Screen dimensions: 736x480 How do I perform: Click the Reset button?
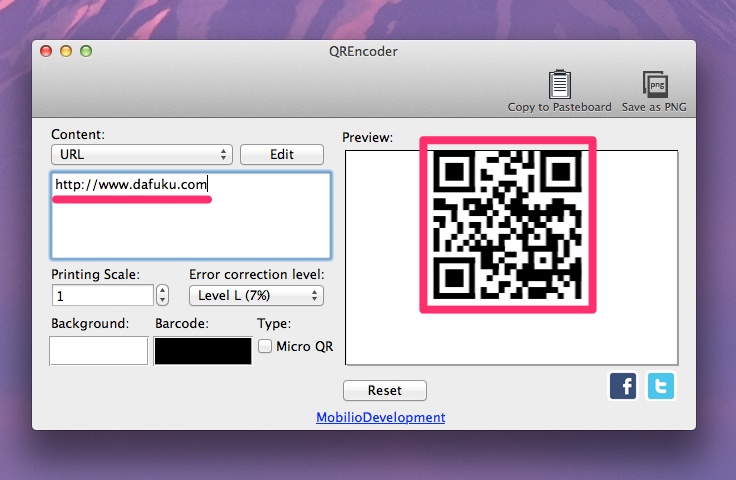[x=385, y=390]
